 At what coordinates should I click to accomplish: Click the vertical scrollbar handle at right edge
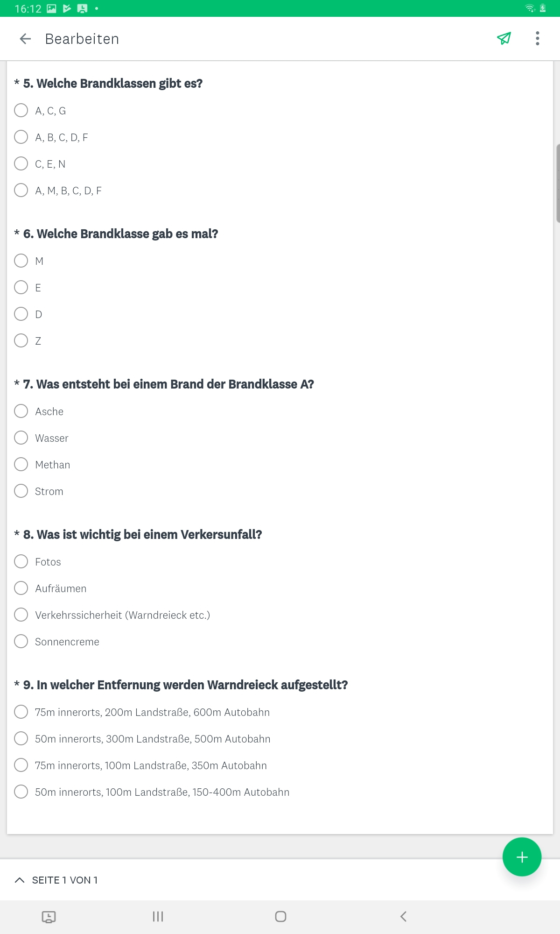(x=558, y=184)
